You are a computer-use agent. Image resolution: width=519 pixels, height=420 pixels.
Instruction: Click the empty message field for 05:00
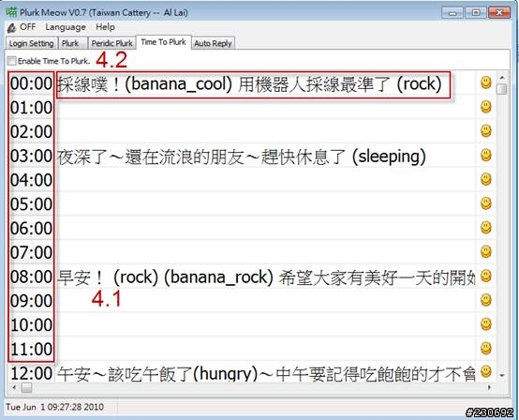pyautogui.click(x=266, y=204)
